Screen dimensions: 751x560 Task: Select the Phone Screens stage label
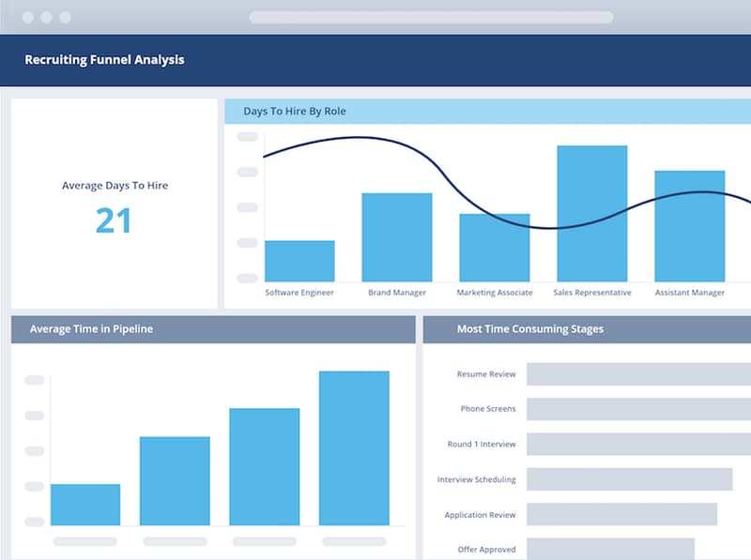click(x=487, y=409)
